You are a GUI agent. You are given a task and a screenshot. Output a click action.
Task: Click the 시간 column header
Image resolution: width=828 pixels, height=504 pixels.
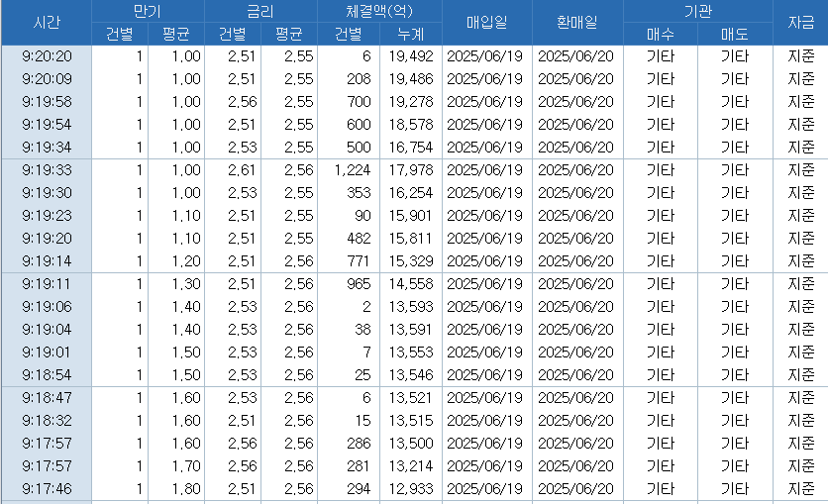click(x=46, y=23)
